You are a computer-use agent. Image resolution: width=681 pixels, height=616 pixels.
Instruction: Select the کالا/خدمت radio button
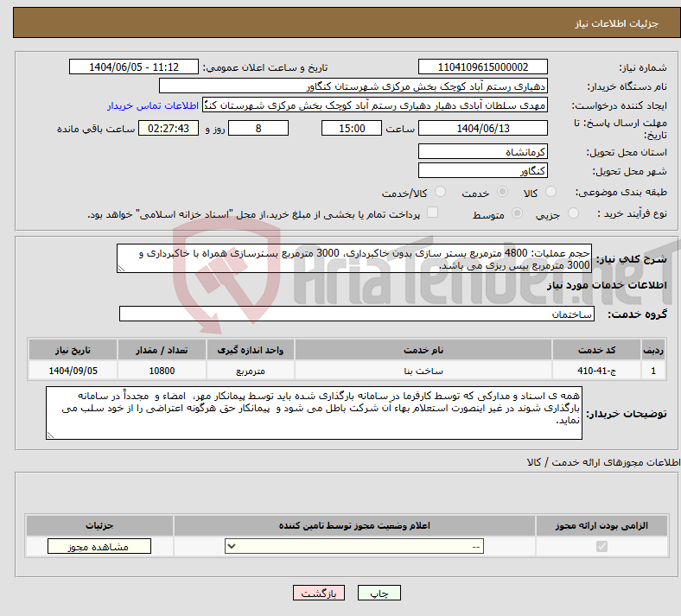coord(441,192)
